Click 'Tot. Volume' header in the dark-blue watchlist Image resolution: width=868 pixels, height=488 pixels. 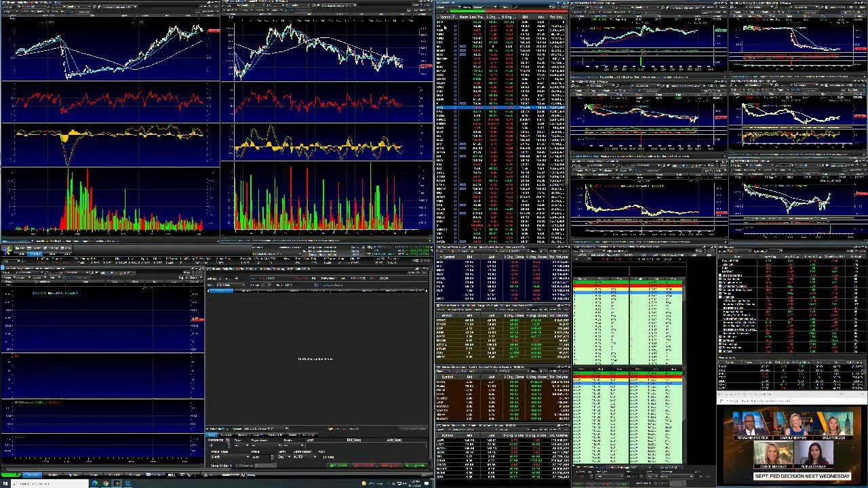559,257
